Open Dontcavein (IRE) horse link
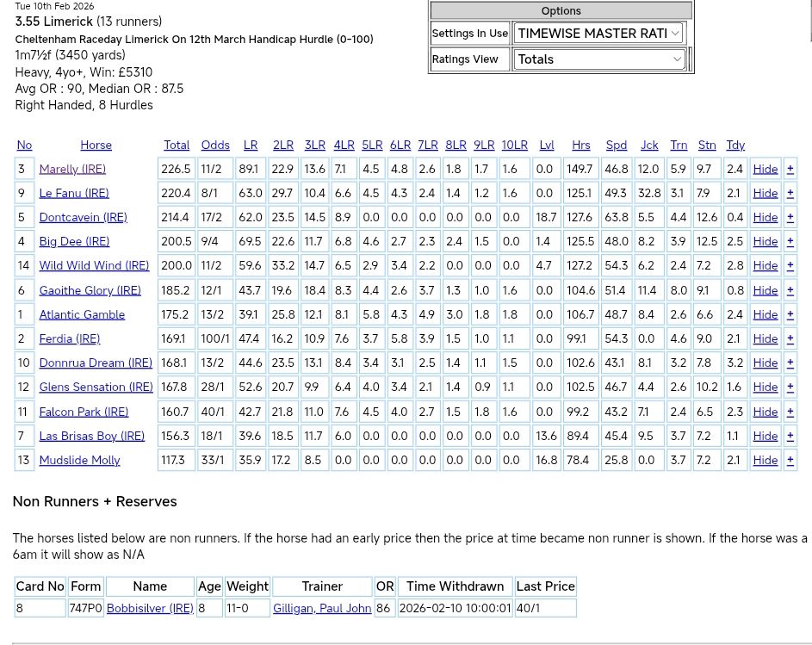 click(83, 217)
